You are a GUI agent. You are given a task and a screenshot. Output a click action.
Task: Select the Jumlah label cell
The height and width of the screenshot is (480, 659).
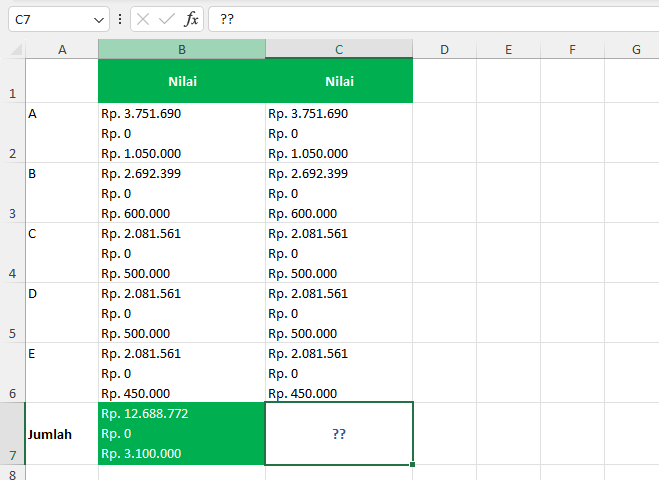[62, 434]
